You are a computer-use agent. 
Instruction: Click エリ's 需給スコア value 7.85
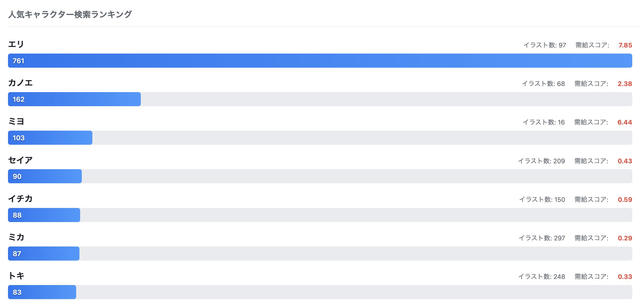point(625,45)
